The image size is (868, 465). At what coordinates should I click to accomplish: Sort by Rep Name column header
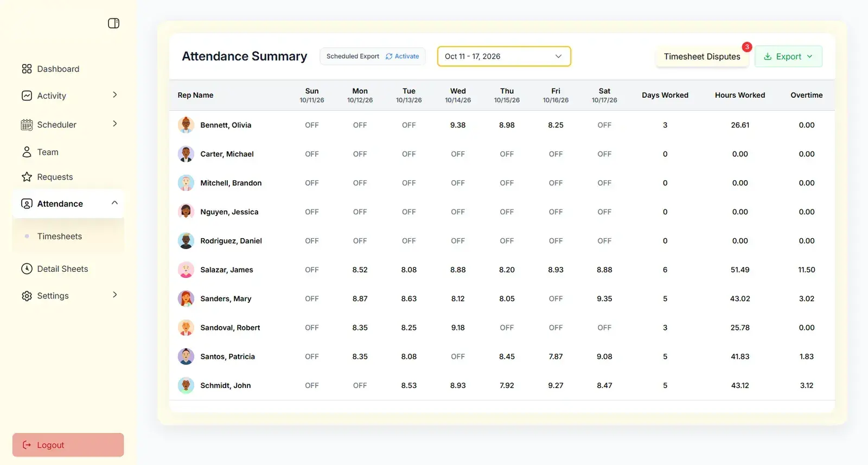pos(195,95)
